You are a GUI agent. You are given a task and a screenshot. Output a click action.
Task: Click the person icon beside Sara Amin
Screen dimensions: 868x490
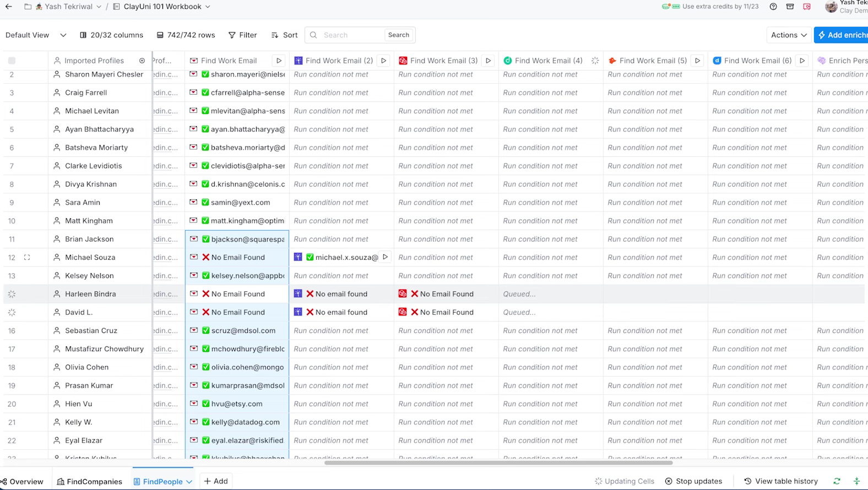(57, 203)
